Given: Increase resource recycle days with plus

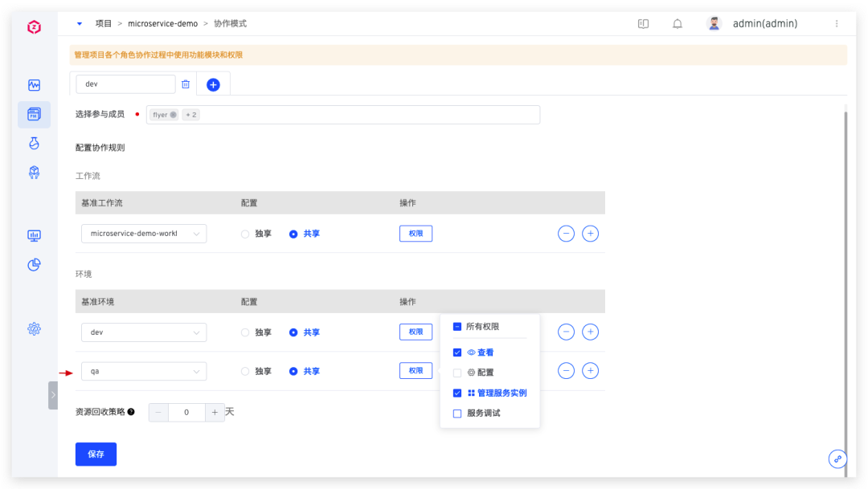Looking at the screenshot, I should coord(215,412).
